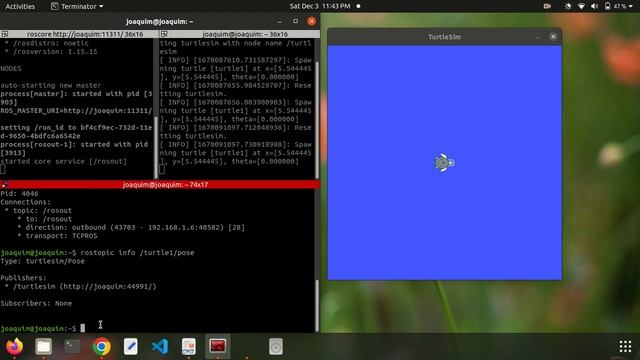Click 'NODES' heading in roscore pane
The height and width of the screenshot is (360, 640).
11,69
